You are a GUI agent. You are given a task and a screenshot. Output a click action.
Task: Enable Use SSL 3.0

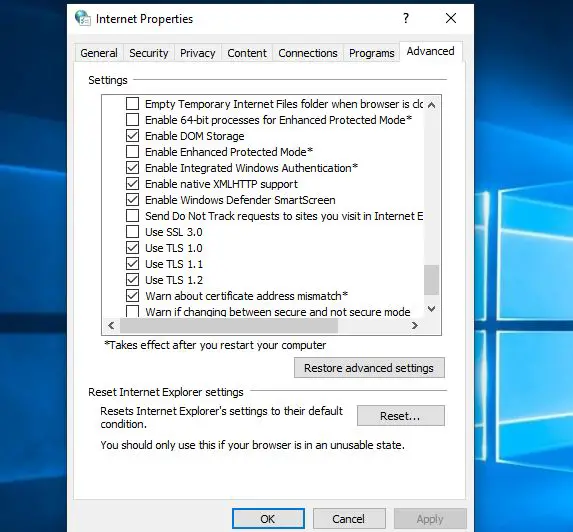click(132, 232)
